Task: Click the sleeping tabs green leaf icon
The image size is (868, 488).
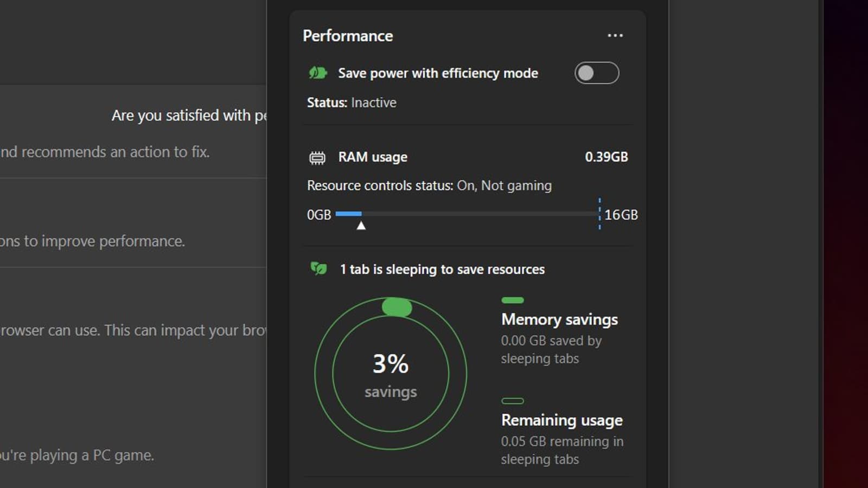Action: point(318,268)
